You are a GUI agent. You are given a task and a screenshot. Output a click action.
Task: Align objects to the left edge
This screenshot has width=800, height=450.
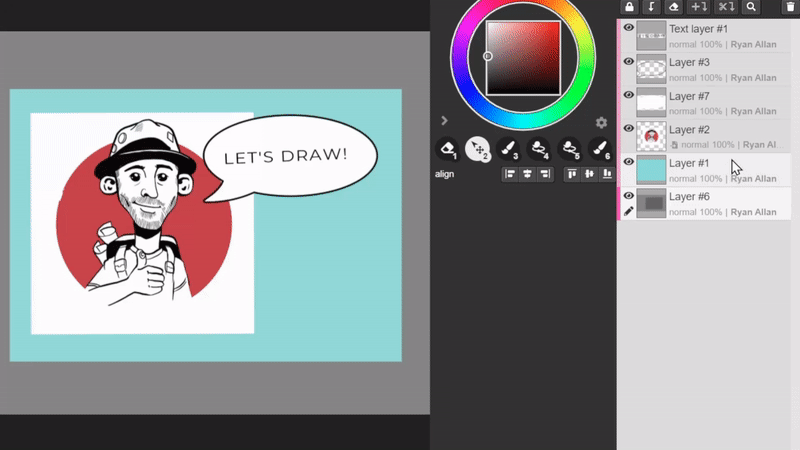click(509, 174)
